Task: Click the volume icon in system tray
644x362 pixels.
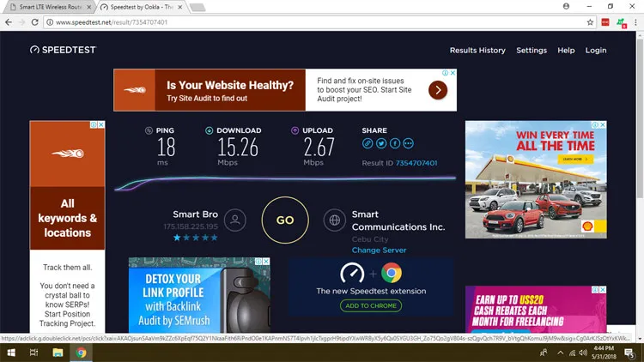Action: [583, 353]
